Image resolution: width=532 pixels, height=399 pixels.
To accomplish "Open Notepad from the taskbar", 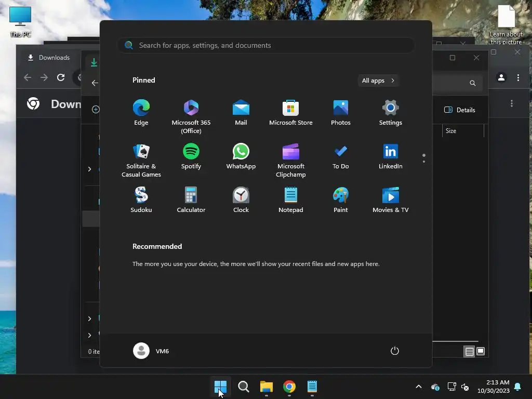I will click(312, 387).
